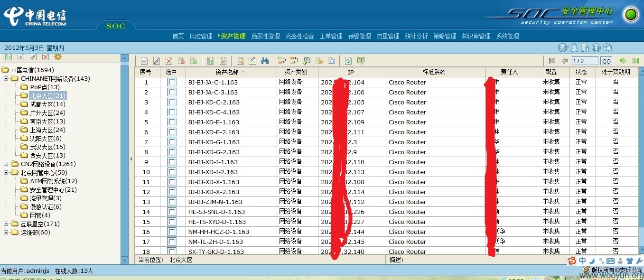This screenshot has height=280, width=644.
Task: Go to the previous page with the gray arrow
Action: 565,61
